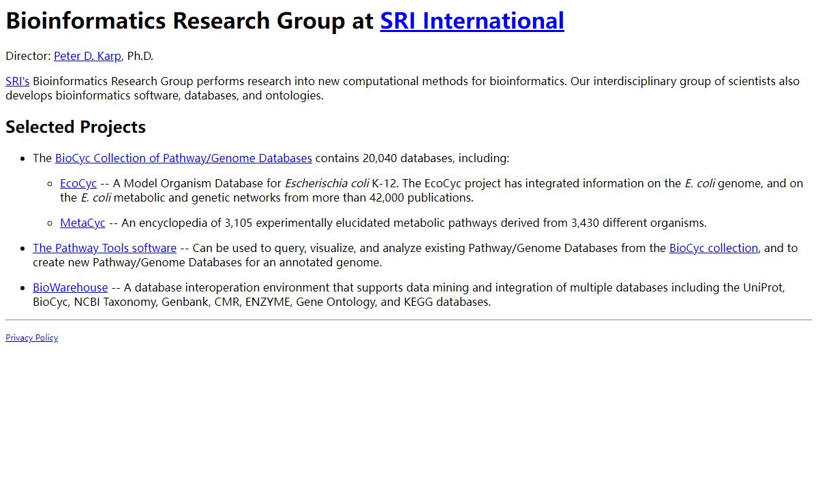Screen dimensions: 818x504
Task: Go to The Pathway Tools software link
Action: 104,248
